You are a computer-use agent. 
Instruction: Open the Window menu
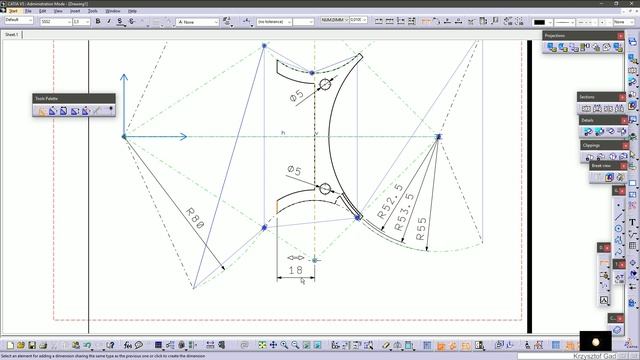(x=113, y=11)
